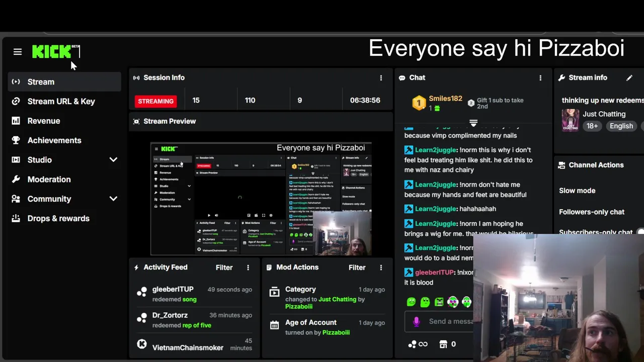Pick the first green emote under chat
Screen dimensions: 644x362
[x=411, y=302]
